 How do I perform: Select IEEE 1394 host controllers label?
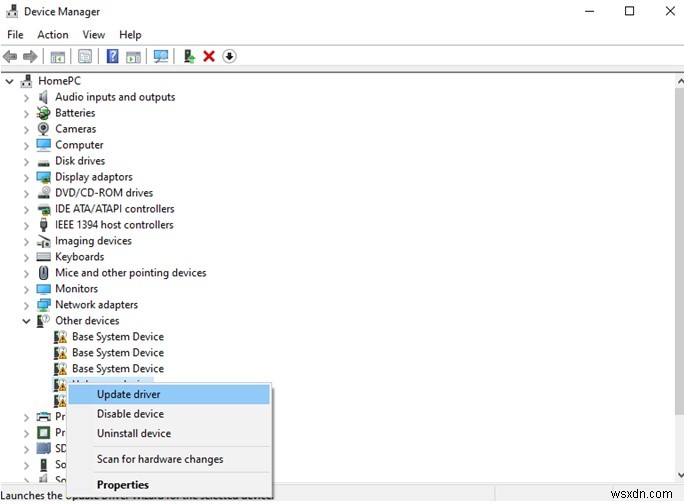[114, 225]
